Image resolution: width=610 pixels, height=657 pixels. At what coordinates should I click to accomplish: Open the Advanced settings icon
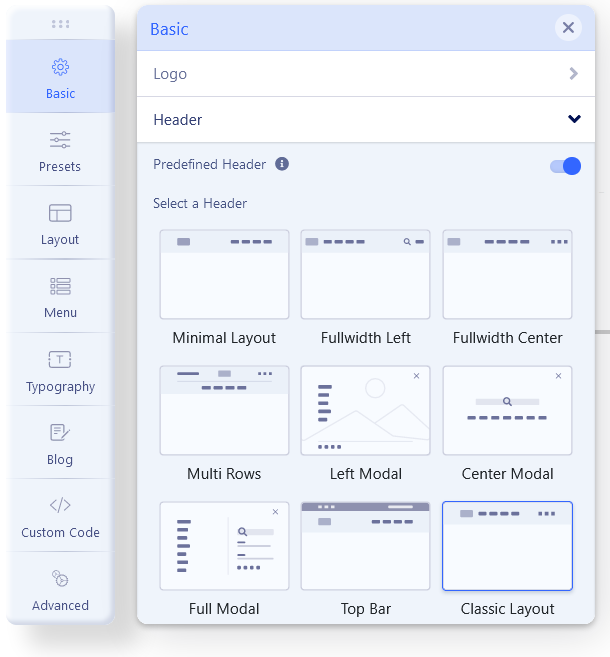(60, 578)
